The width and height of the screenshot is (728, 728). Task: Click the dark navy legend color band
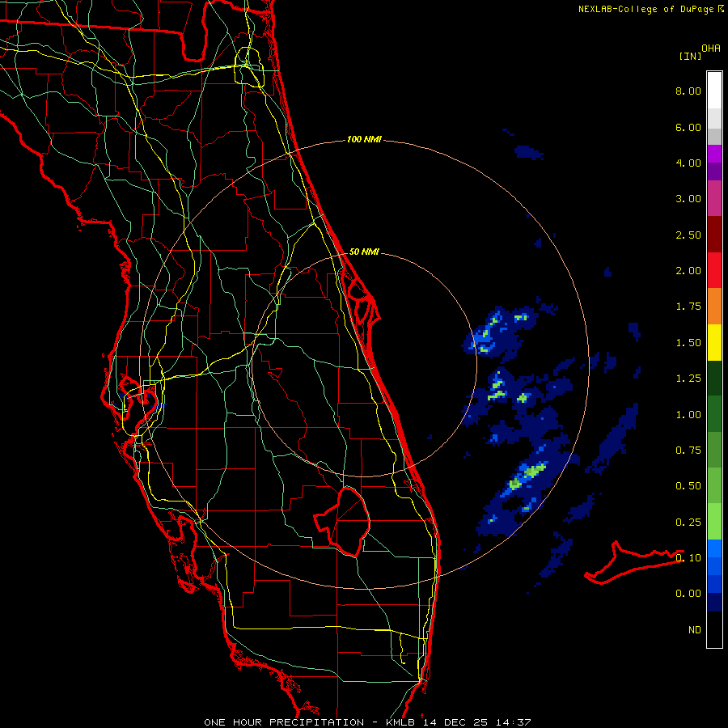click(714, 602)
